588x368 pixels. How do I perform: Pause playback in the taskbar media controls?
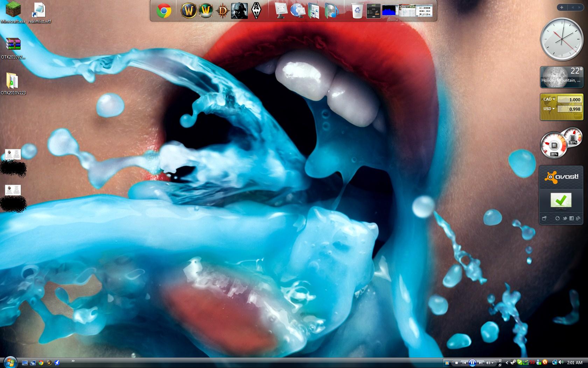tap(473, 363)
